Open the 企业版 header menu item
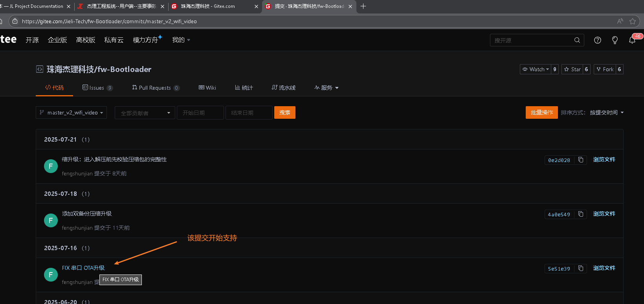This screenshot has height=304, width=644. click(x=57, y=40)
